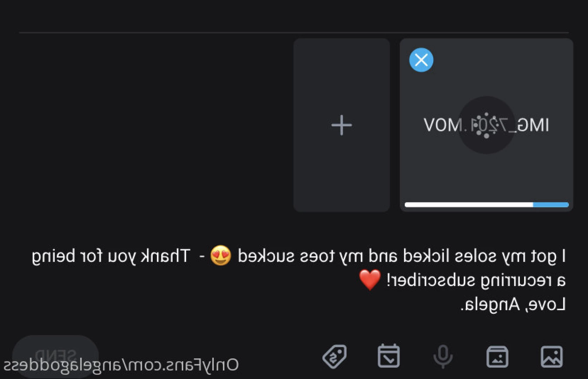Click the video upload progress bar
The width and height of the screenshot is (588, 379).
[x=487, y=205]
